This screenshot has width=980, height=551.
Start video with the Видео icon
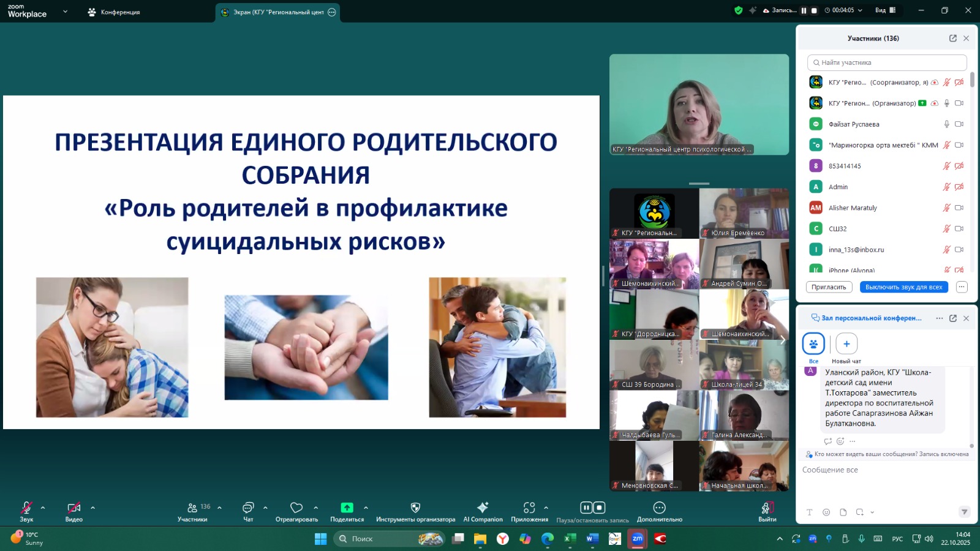73,508
